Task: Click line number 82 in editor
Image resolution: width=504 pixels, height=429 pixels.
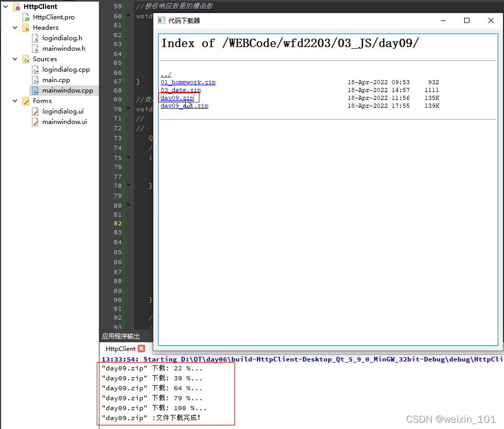Action: coord(118,223)
